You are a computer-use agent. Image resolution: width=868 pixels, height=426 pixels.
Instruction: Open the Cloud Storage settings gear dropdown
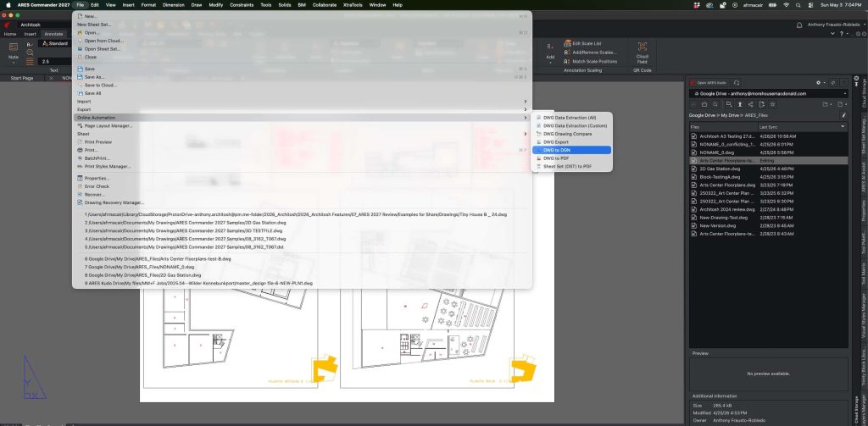(821, 82)
